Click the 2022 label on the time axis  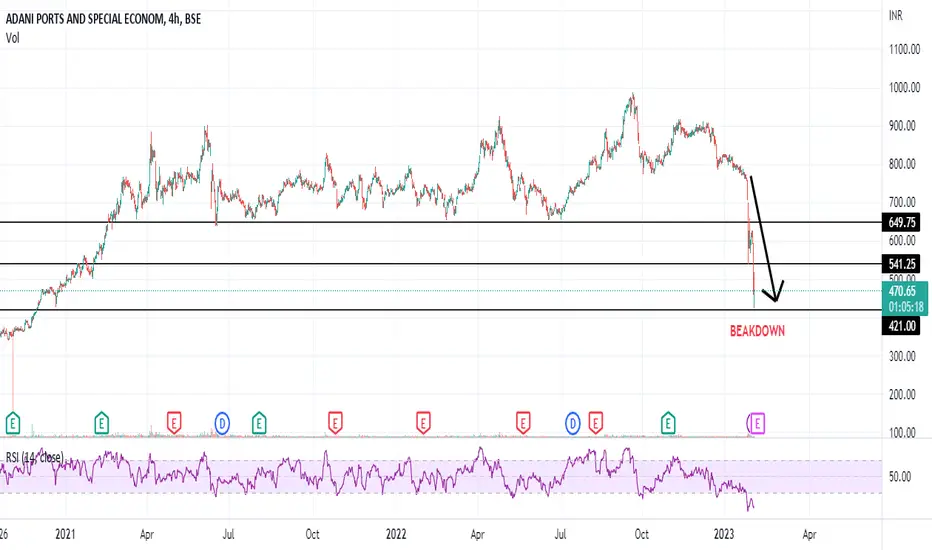tap(396, 534)
